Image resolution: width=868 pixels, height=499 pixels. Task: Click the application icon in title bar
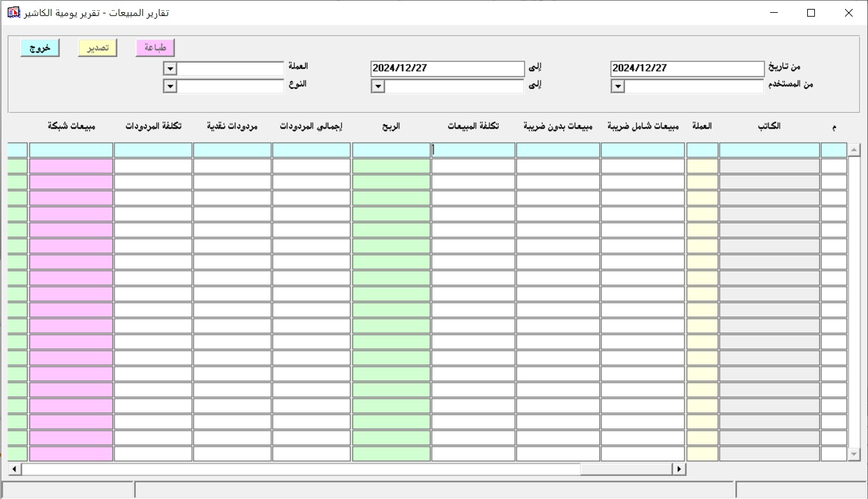point(12,13)
